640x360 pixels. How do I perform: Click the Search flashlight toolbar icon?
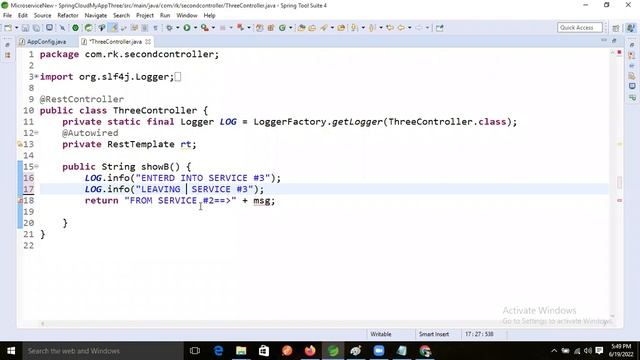coord(324,28)
